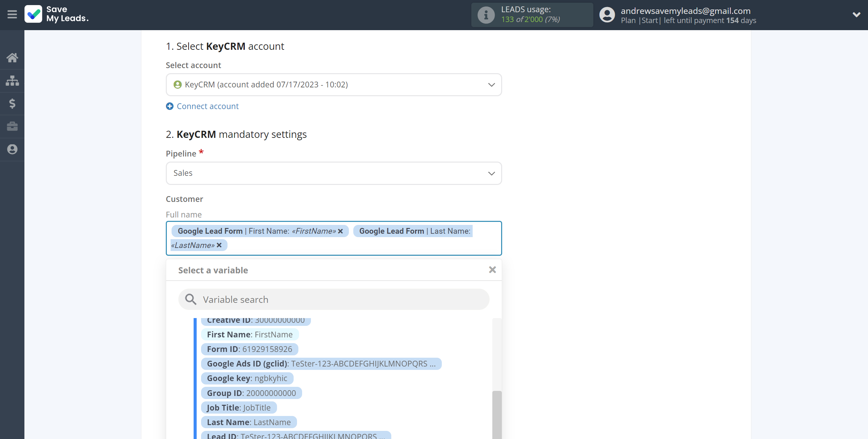Screen dimensions: 868x439
Task: Click the user/profile icon in sidebar
Action: click(12, 148)
